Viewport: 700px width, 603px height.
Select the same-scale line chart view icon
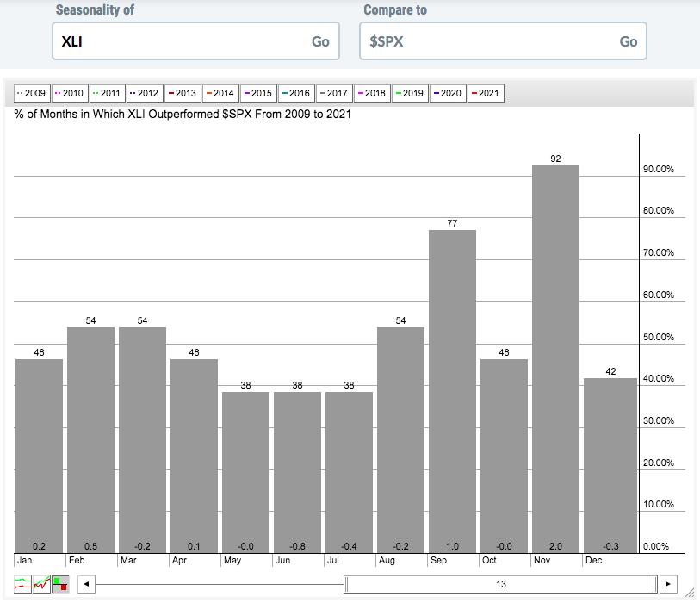(41, 584)
